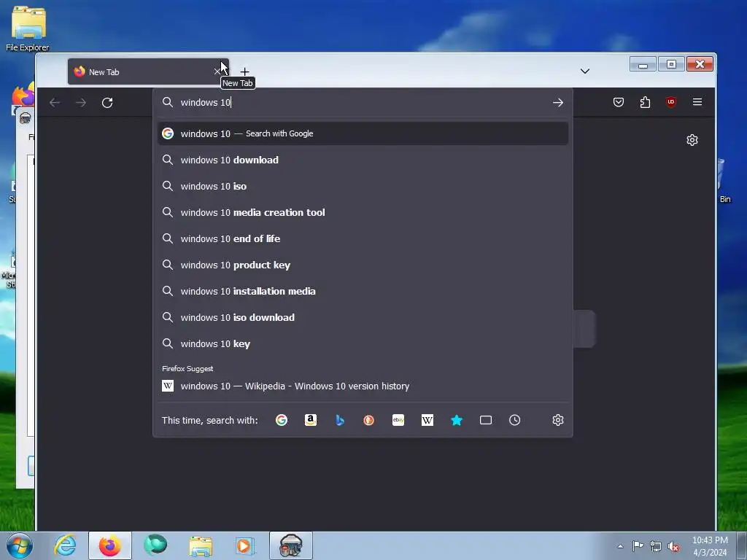Viewport: 747px width, 560px height.
Task: Open the uBlock Origin shield icon
Action: tap(671, 102)
